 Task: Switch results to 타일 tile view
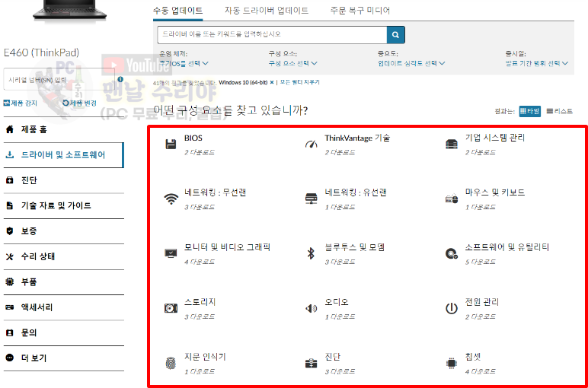[x=530, y=111]
